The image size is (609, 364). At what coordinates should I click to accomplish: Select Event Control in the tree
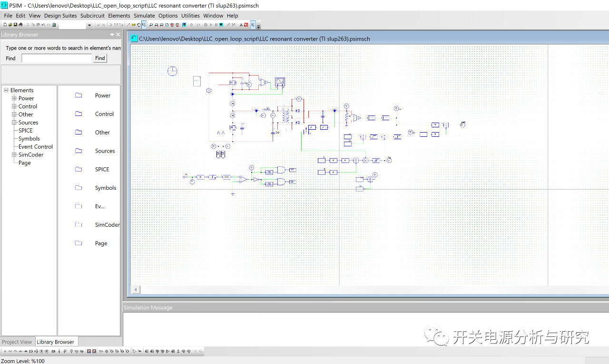36,147
